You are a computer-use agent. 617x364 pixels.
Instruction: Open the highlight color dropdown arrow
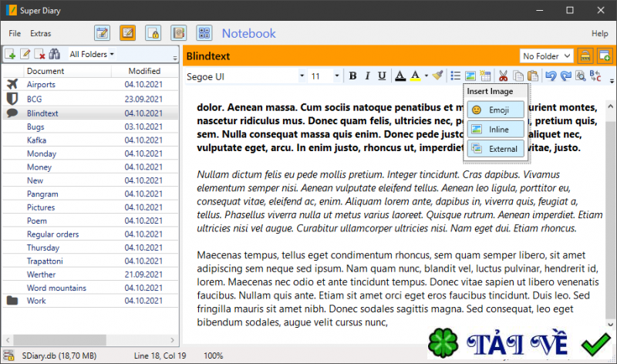point(427,76)
